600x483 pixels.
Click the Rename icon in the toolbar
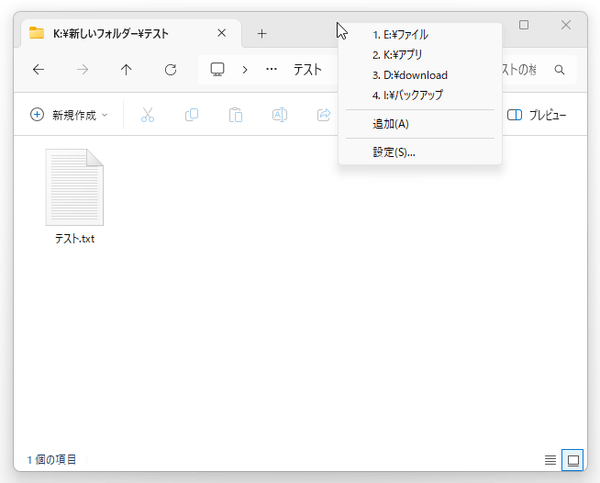[x=280, y=115]
